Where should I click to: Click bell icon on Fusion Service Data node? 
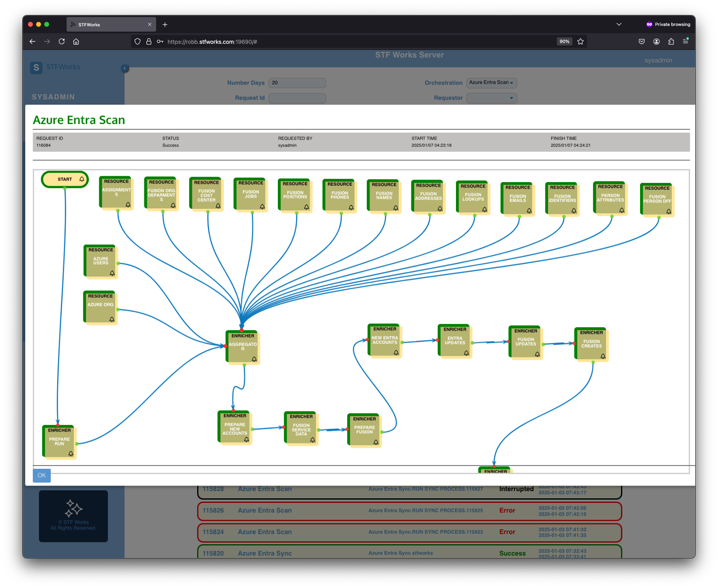313,440
